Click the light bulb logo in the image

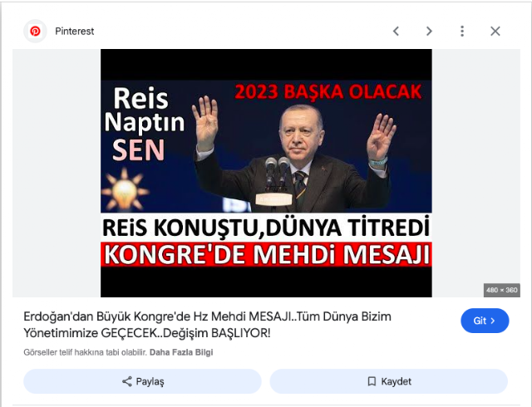pyautogui.click(x=125, y=190)
